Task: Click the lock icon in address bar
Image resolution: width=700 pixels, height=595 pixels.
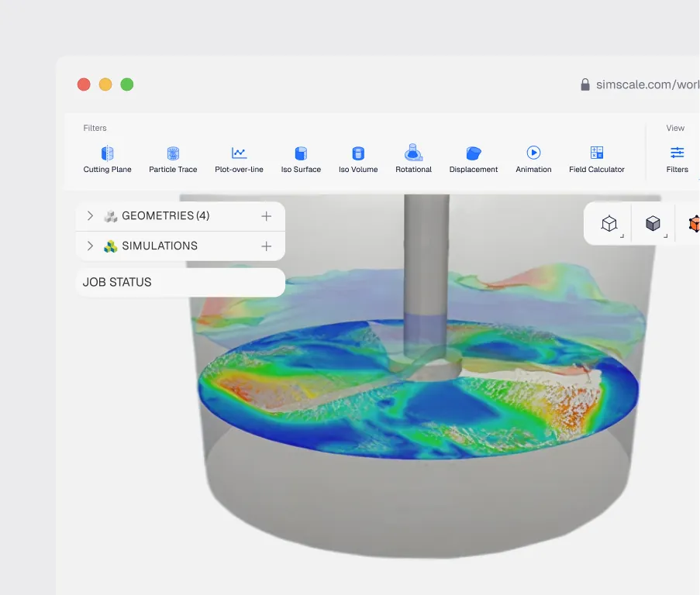Action: click(584, 84)
